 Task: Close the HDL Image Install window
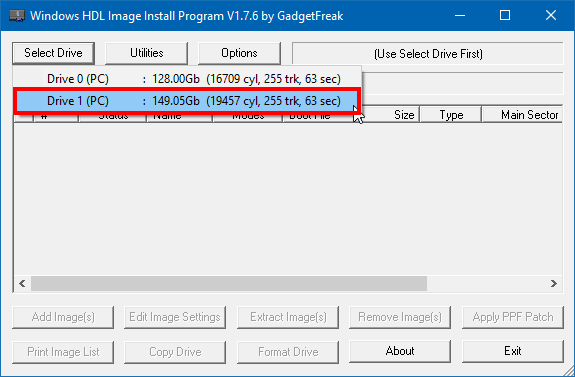click(551, 15)
